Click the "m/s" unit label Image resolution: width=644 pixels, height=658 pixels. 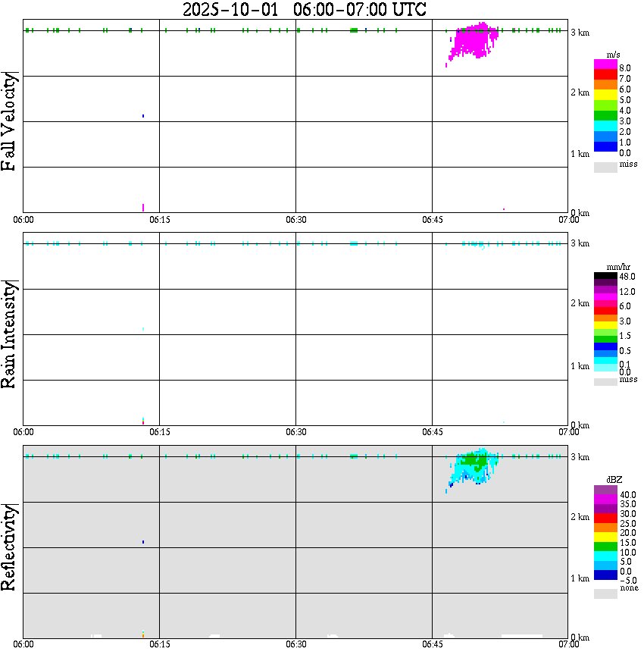coord(613,55)
